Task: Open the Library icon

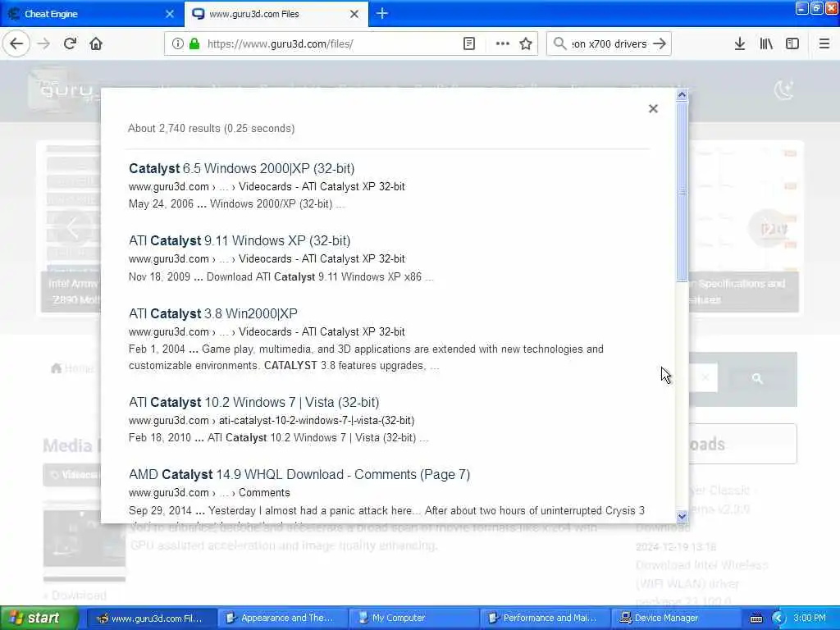Action: click(x=766, y=44)
